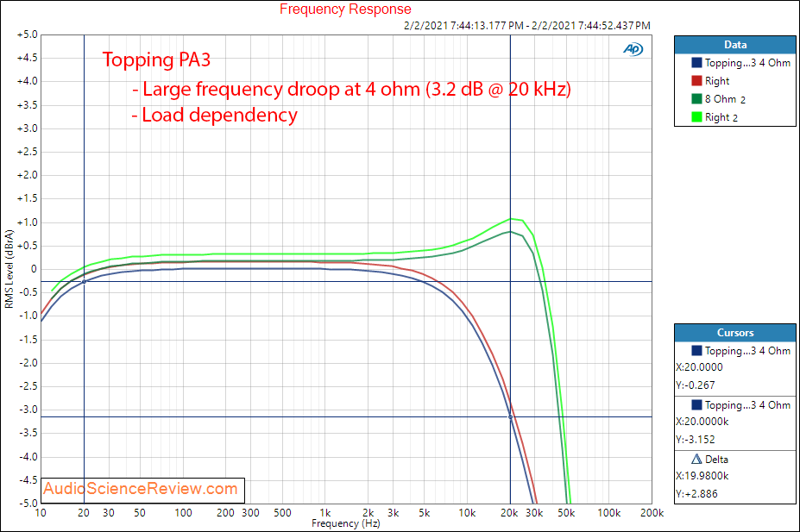This screenshot has width=800, height=532.
Task: Select the red Right swatch in Data legend
Action: click(696, 80)
